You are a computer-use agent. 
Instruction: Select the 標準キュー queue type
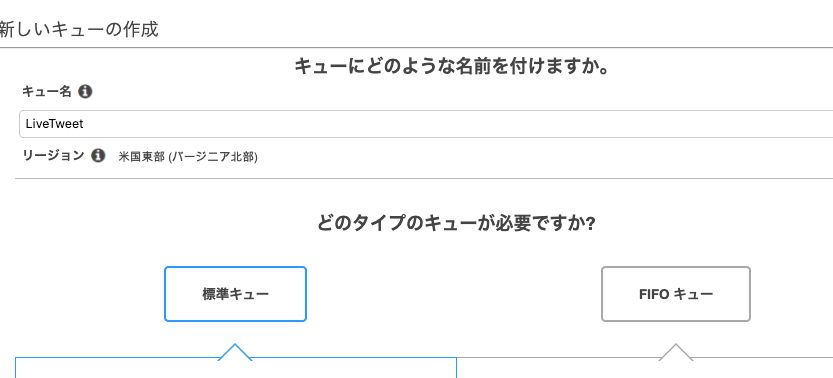click(235, 294)
